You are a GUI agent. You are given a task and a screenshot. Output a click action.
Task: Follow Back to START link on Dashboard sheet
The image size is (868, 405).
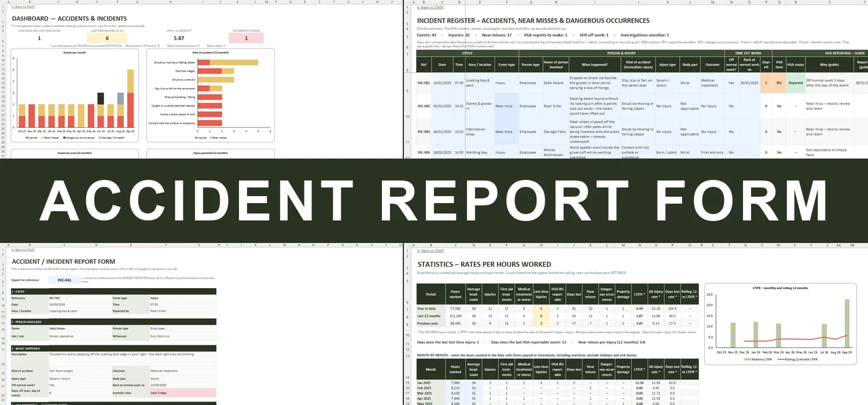pos(23,8)
